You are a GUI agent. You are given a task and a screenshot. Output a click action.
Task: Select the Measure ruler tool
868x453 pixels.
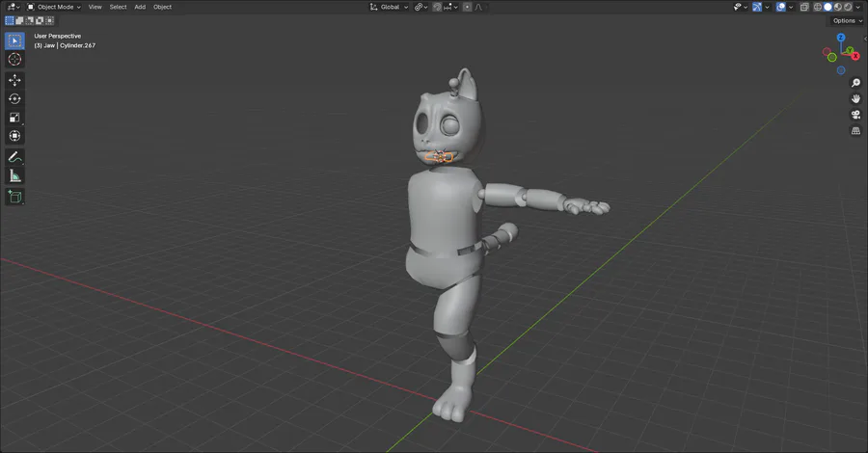(x=14, y=175)
